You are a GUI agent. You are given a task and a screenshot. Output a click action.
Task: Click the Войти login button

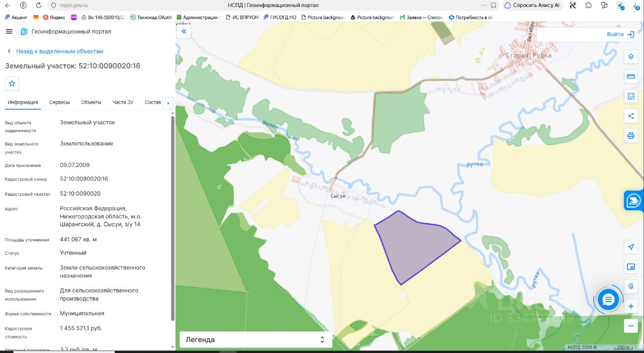point(621,34)
